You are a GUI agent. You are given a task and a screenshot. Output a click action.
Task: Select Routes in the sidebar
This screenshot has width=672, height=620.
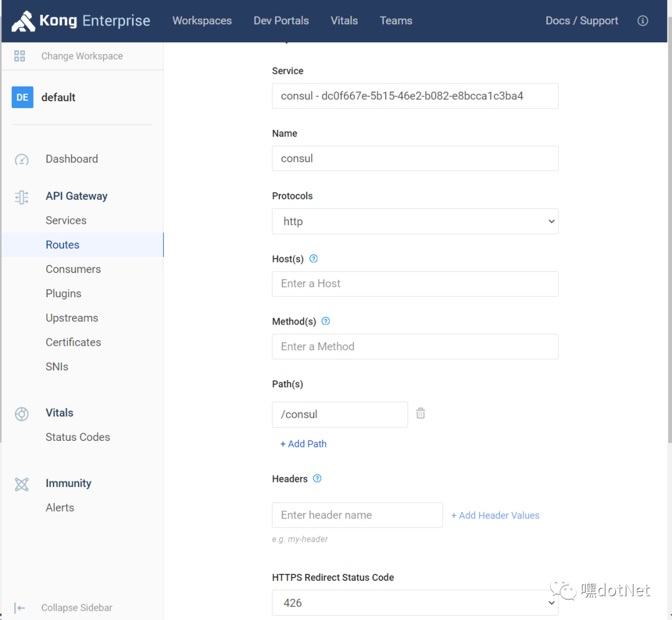click(x=82, y=244)
